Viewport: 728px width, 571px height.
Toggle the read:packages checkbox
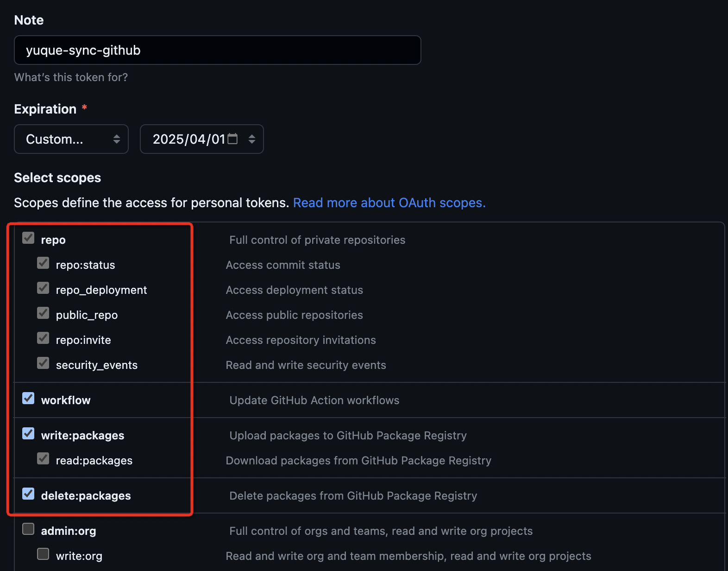tap(43, 459)
